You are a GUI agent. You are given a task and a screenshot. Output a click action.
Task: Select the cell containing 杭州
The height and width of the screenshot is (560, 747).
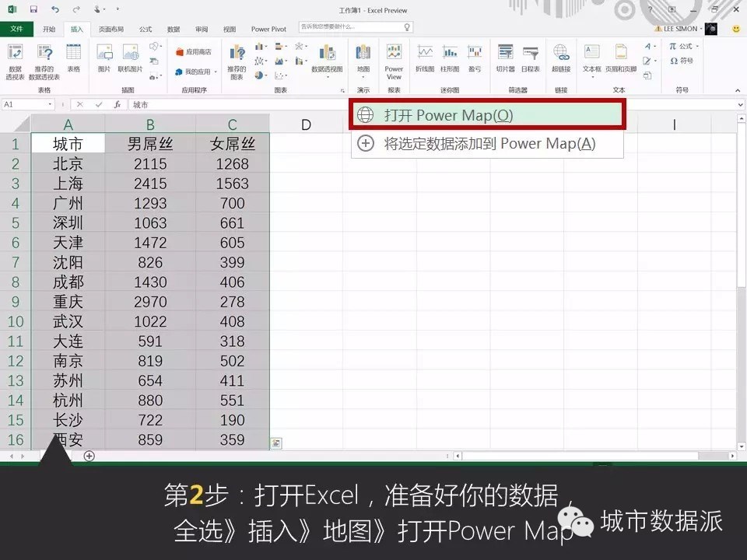68,400
